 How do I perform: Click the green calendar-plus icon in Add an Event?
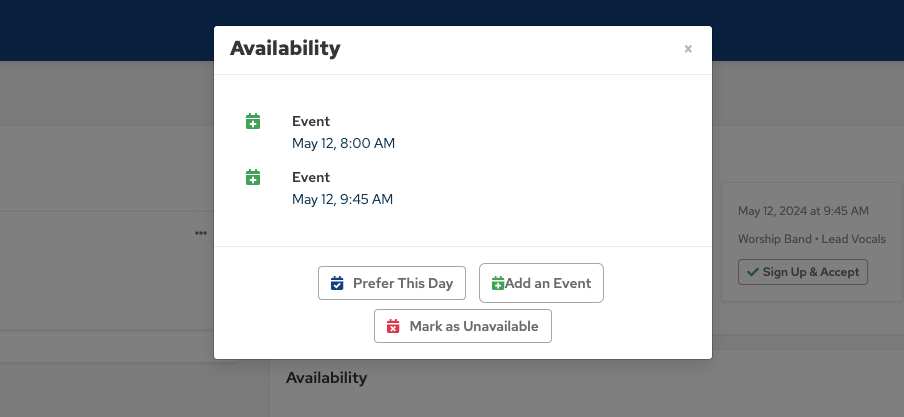tap(497, 284)
